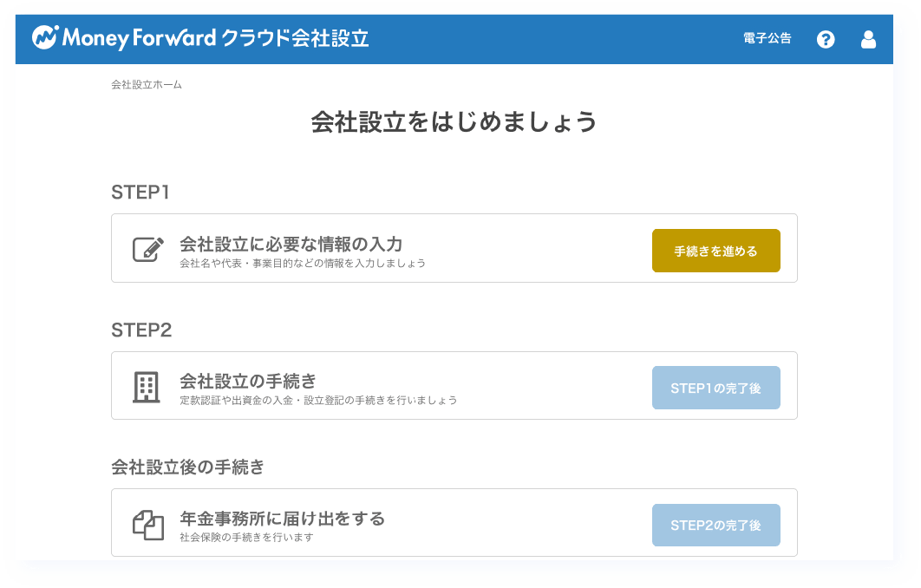The height and width of the screenshot is (588, 921).
Task: Click the クラウド会社設立 product name in header
Action: 295,38
